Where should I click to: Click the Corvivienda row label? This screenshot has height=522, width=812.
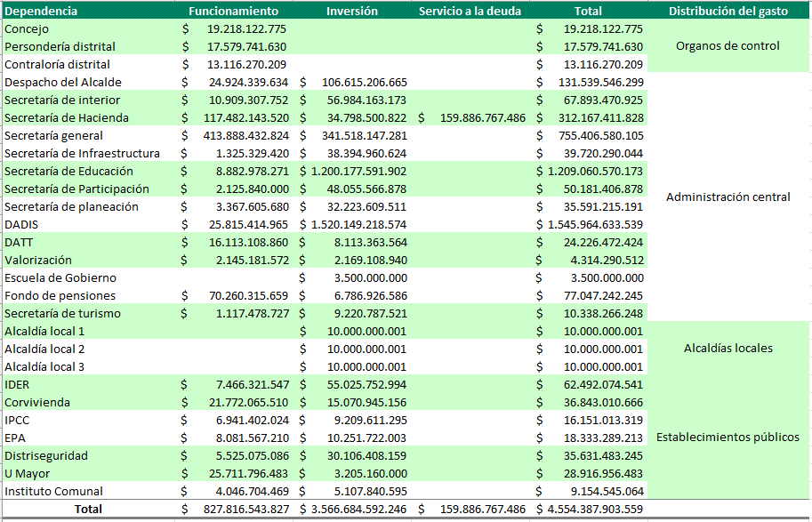tap(37, 402)
